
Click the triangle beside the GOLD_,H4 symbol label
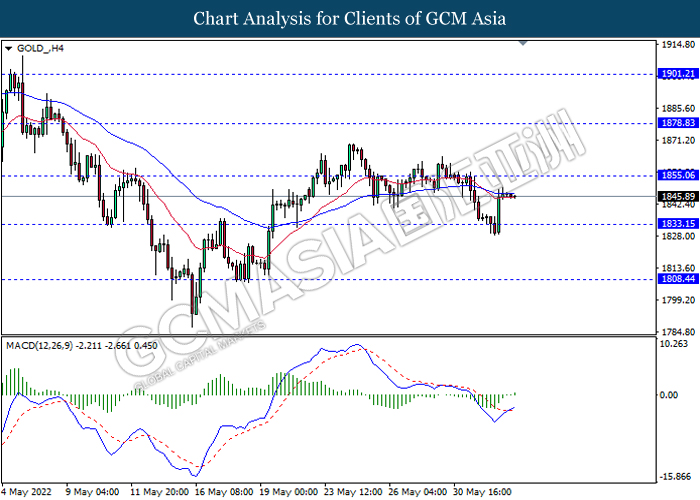click(8, 49)
